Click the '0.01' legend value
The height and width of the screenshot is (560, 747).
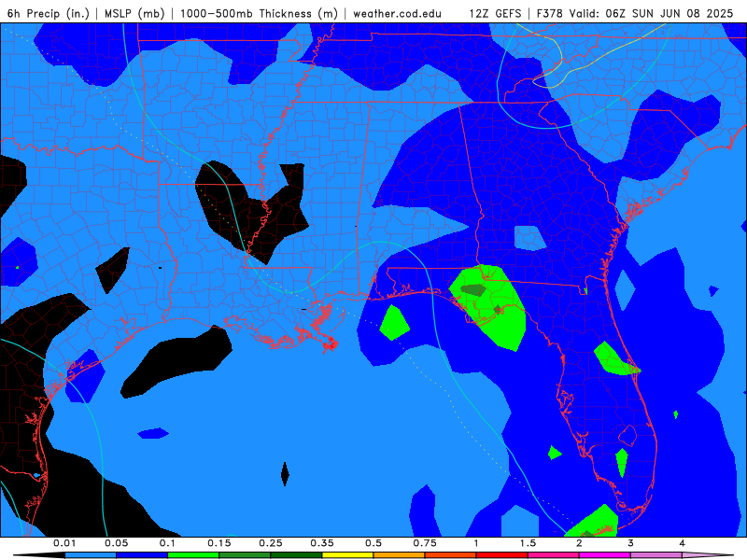[x=64, y=543]
